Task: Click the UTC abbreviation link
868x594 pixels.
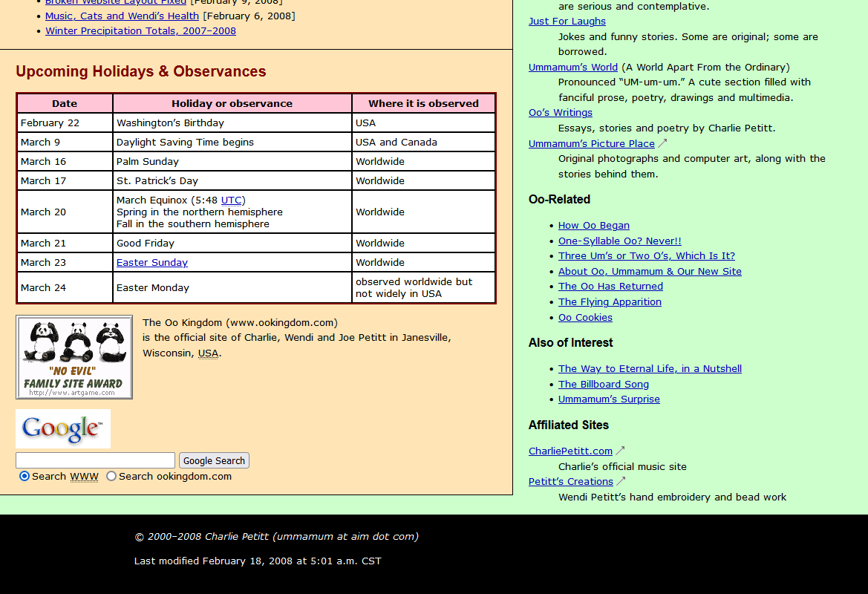Action: tap(232, 200)
